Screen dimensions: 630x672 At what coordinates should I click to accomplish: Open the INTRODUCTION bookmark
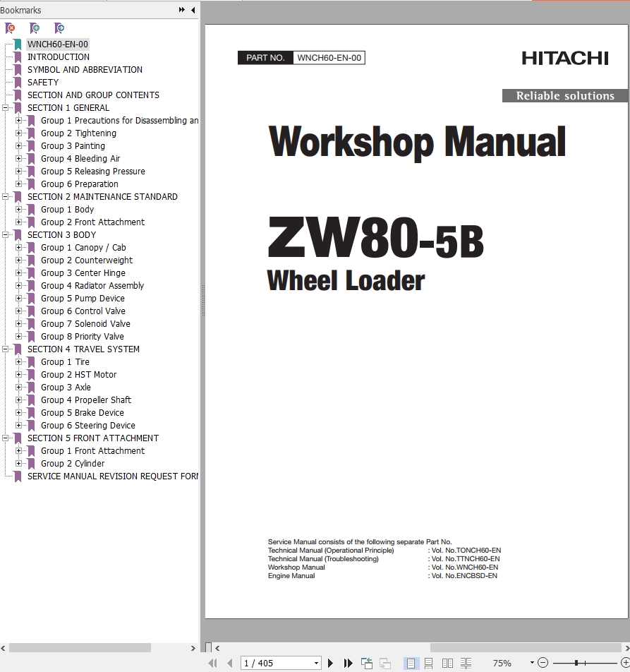(x=59, y=57)
